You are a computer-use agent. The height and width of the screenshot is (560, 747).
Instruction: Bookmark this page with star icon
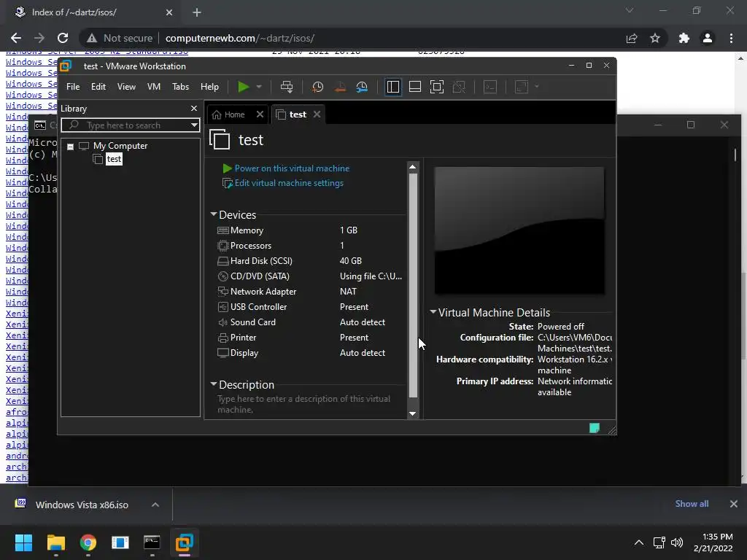tap(655, 38)
